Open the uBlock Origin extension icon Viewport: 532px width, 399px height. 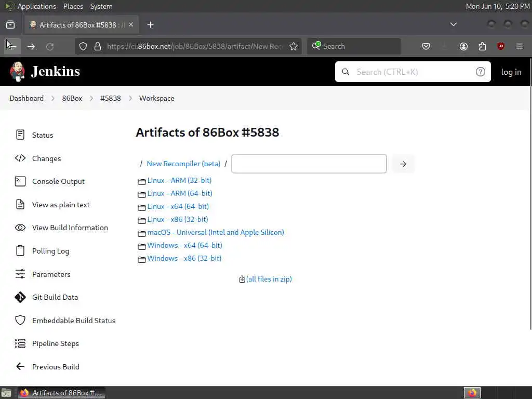(500, 46)
